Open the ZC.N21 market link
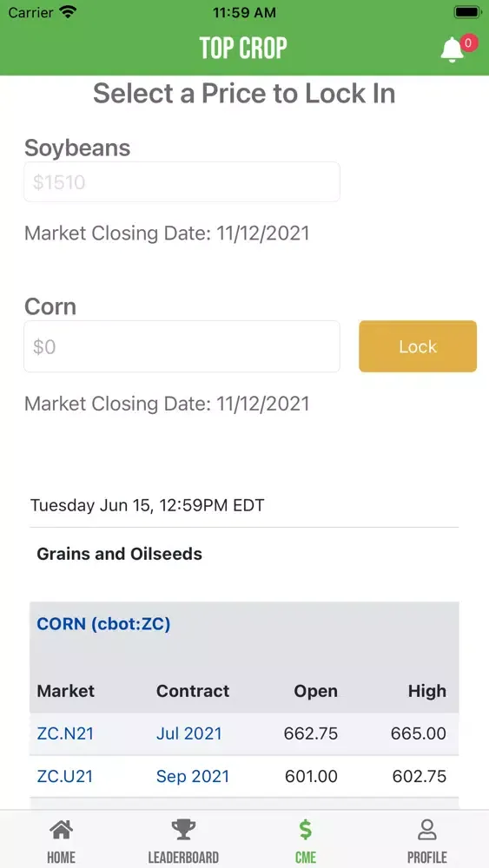This screenshot has height=868, width=489. 65,733
